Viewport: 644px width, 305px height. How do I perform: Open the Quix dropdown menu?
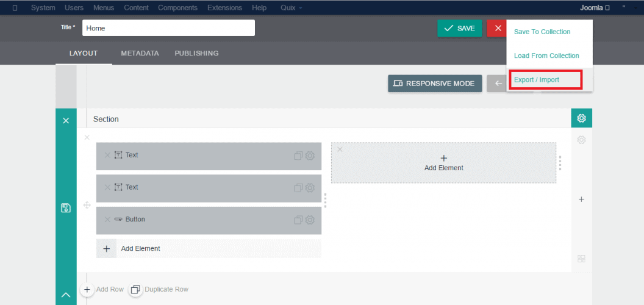(x=291, y=8)
